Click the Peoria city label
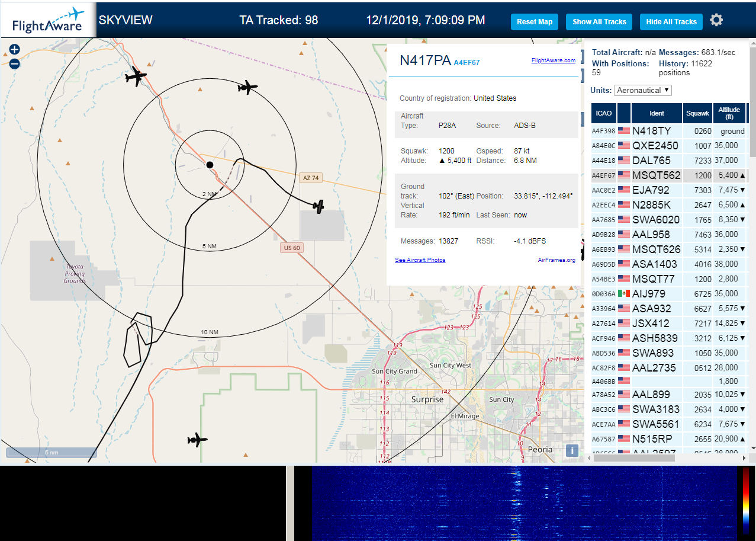 pyautogui.click(x=540, y=449)
